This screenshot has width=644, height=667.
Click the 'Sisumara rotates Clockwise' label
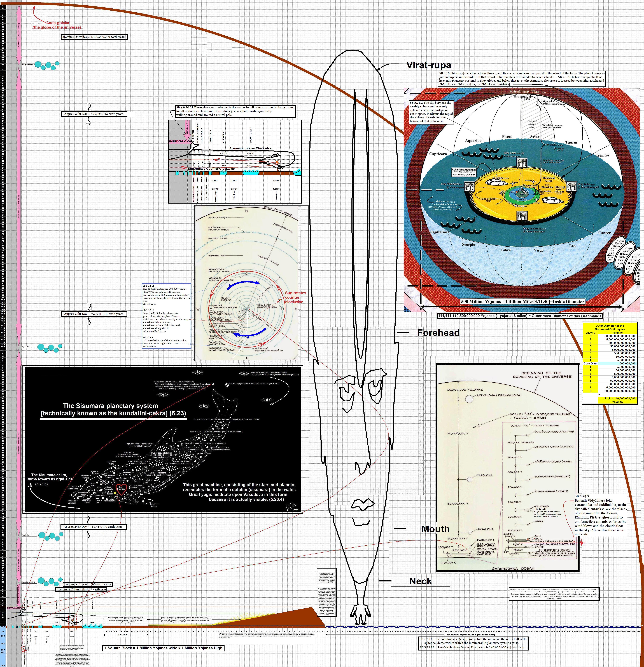click(x=250, y=148)
